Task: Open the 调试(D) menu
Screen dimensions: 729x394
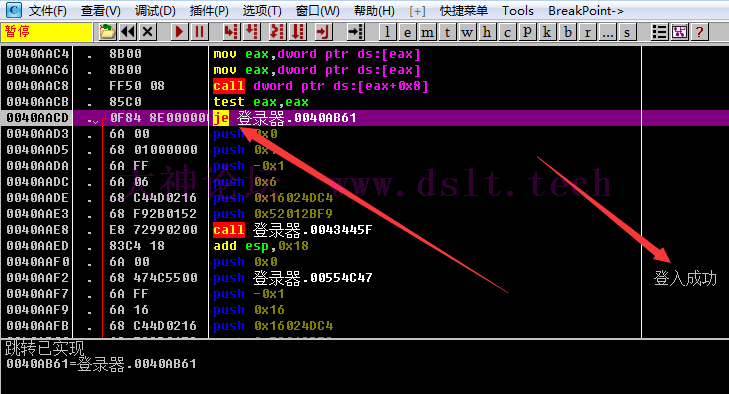Action: coord(155,10)
